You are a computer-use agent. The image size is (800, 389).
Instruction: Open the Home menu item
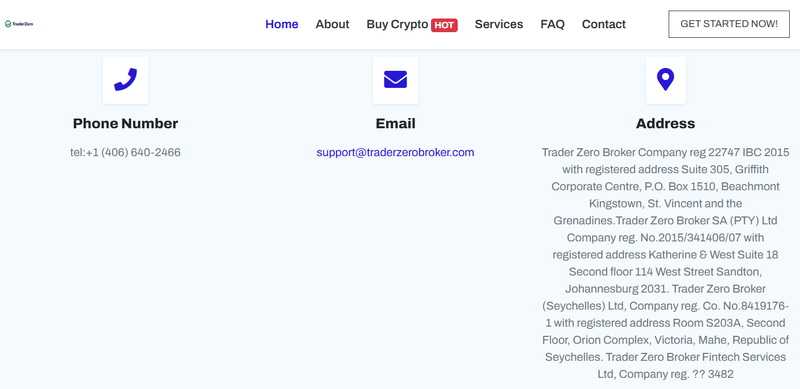tap(282, 24)
